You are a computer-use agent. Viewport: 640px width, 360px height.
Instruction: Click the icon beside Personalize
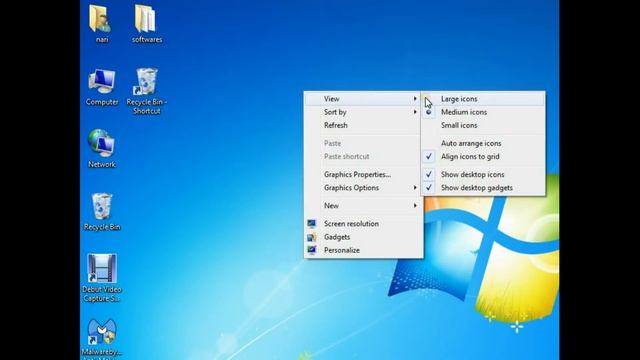click(311, 250)
